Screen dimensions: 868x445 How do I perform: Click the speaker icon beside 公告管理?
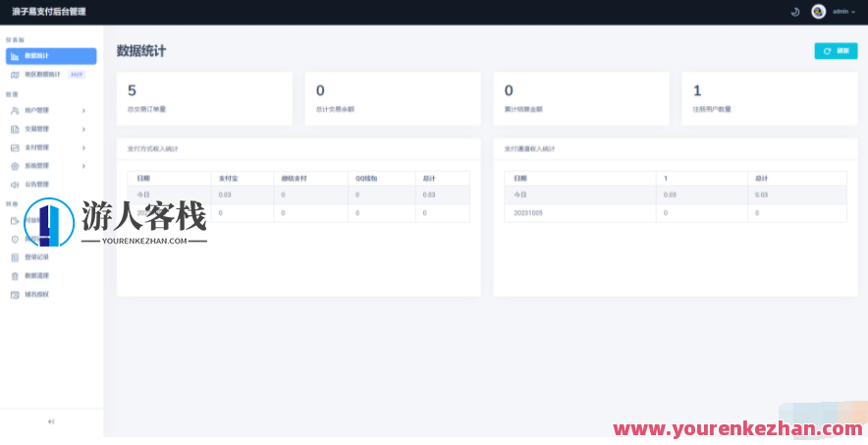click(x=15, y=184)
